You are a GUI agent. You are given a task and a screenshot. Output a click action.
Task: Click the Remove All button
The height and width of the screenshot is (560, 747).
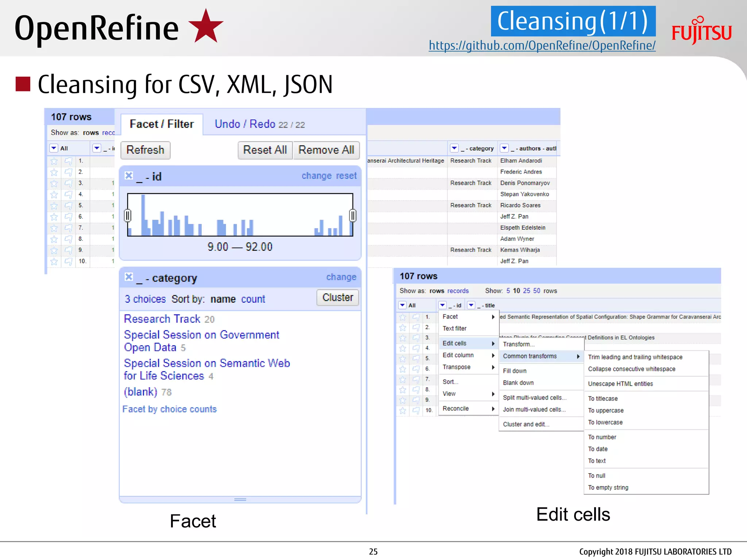326,150
